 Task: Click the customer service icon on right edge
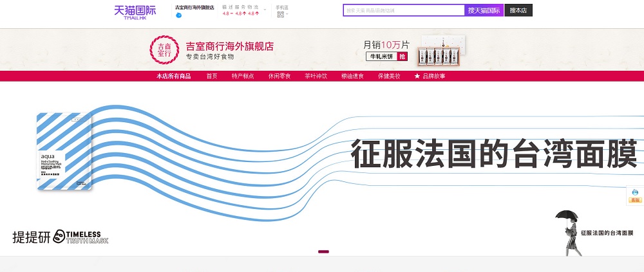[635, 195]
